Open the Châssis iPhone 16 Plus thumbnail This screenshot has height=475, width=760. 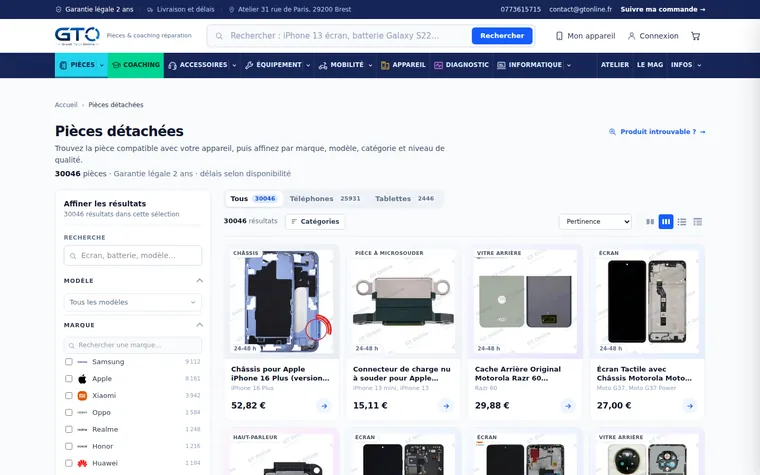click(282, 301)
